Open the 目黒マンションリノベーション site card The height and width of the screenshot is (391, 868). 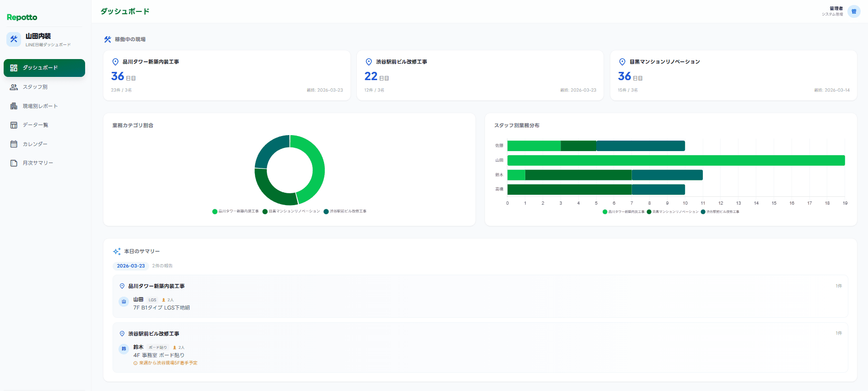coord(733,76)
